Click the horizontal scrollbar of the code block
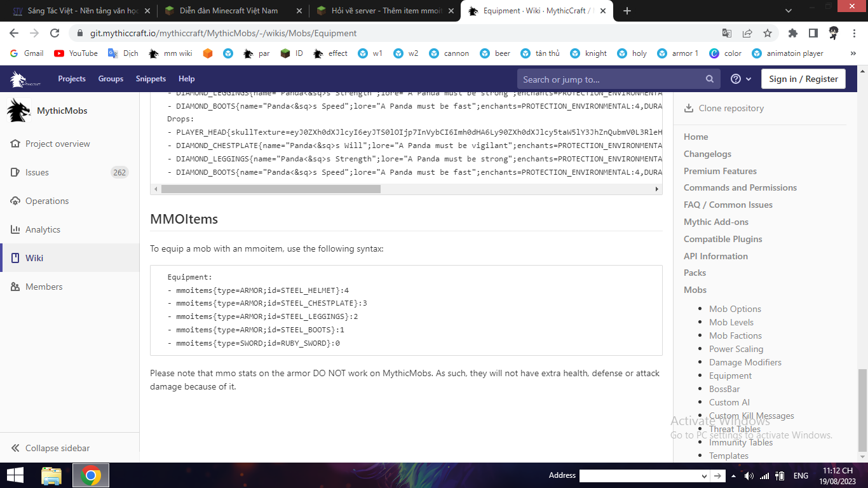 [x=271, y=189]
